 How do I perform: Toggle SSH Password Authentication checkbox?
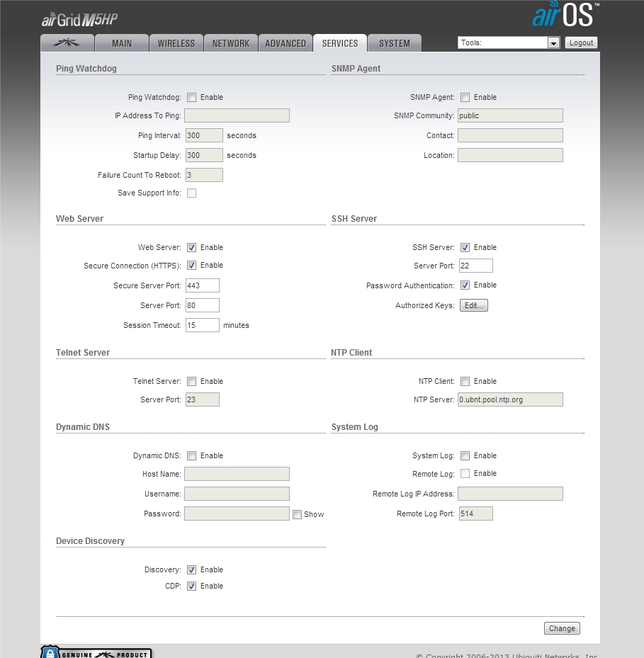pyautogui.click(x=465, y=285)
